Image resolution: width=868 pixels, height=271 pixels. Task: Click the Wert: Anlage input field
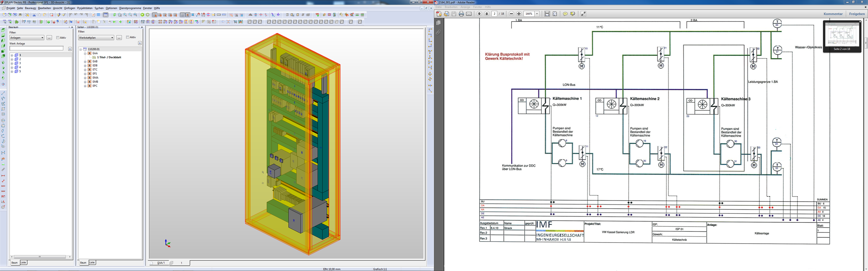[36, 49]
